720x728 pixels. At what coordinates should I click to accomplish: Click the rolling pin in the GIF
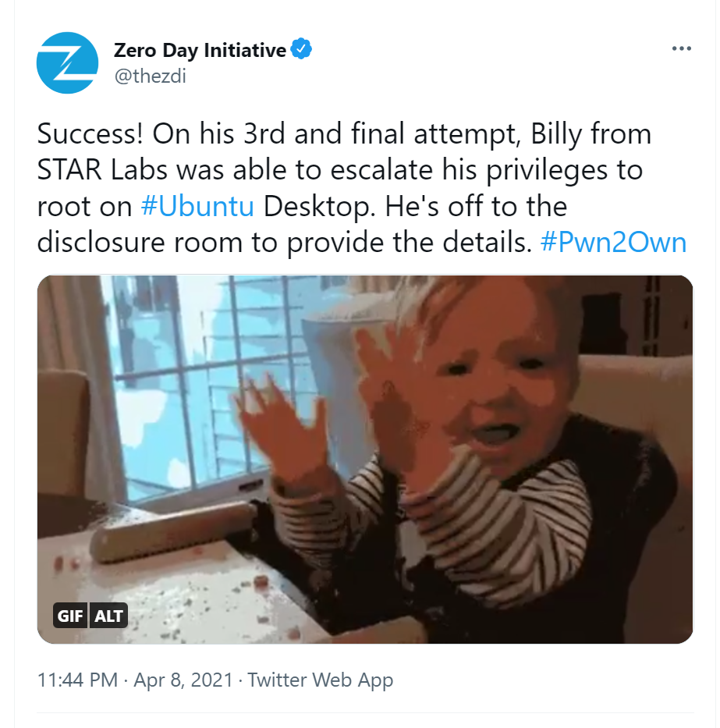coord(172,531)
